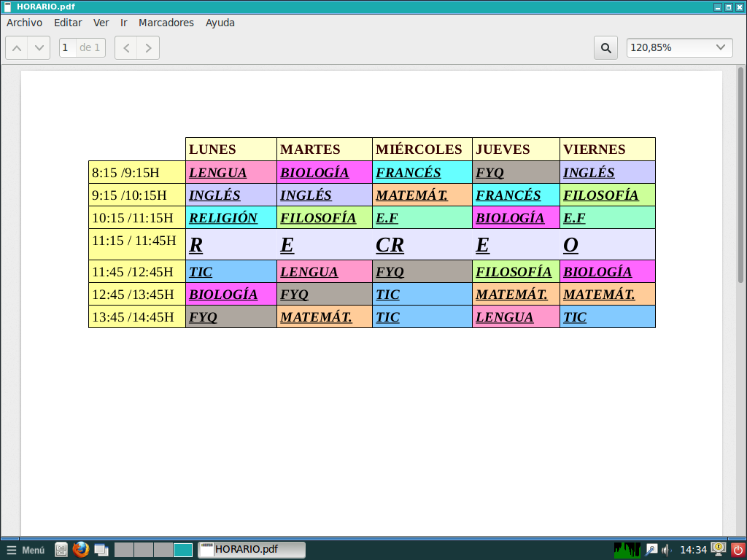Open the print jobs icon in the taskbar
This screenshot has width=747, height=560.
[x=61, y=550]
